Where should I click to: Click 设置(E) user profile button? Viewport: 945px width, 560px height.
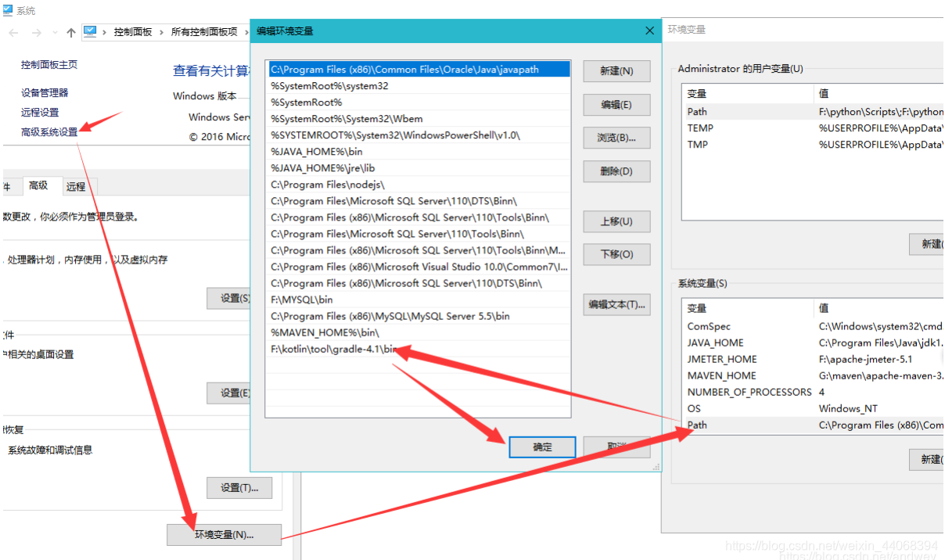(229, 393)
